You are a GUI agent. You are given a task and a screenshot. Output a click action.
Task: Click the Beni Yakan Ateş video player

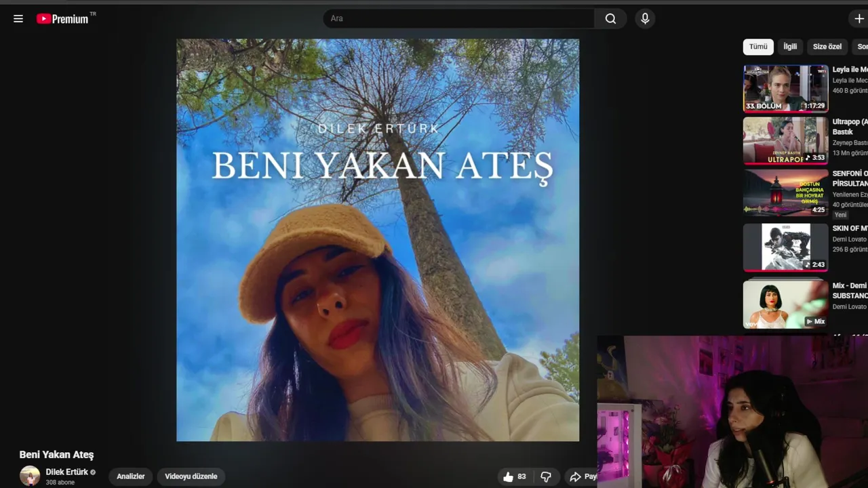378,240
